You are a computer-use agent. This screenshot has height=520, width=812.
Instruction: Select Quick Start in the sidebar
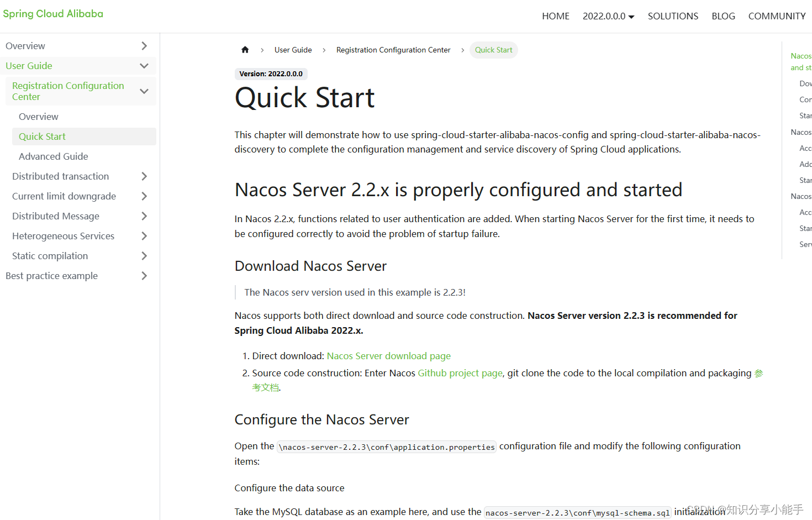coord(42,136)
